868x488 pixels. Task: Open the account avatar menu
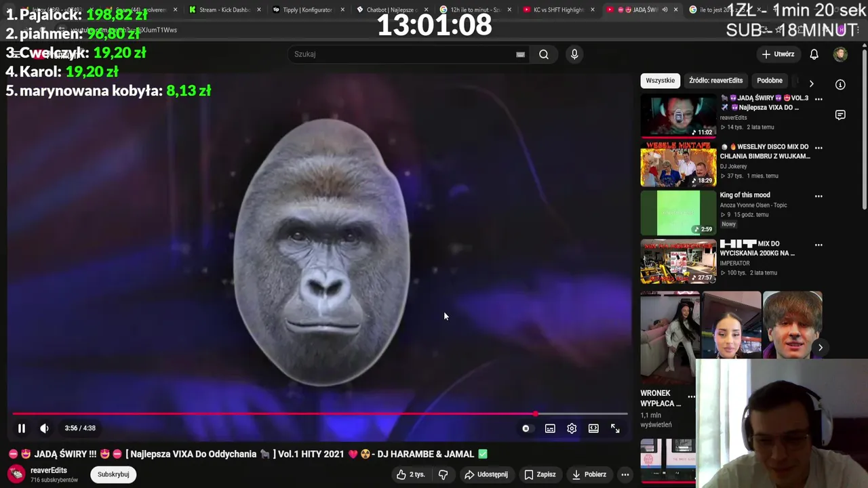click(840, 54)
